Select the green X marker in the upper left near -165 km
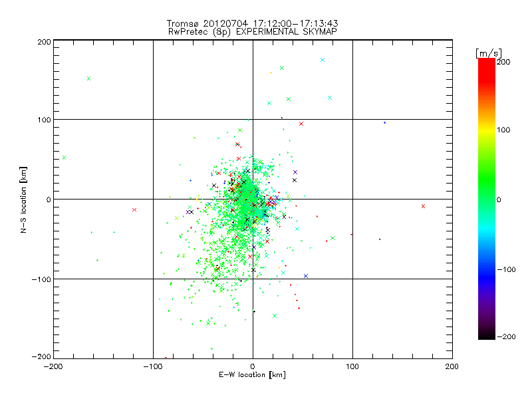Screen dimensions: 532x399 click(88, 78)
